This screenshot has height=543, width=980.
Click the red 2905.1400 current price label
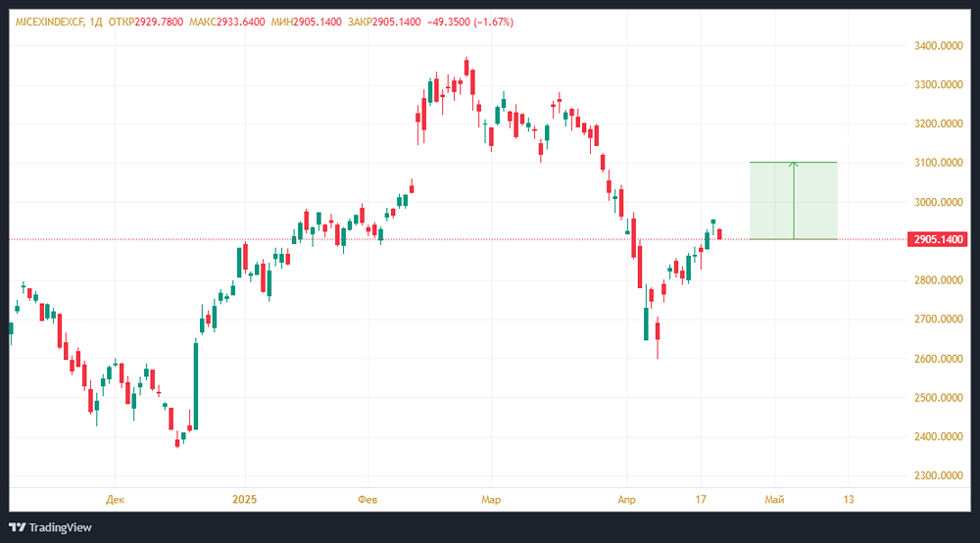[x=938, y=239]
